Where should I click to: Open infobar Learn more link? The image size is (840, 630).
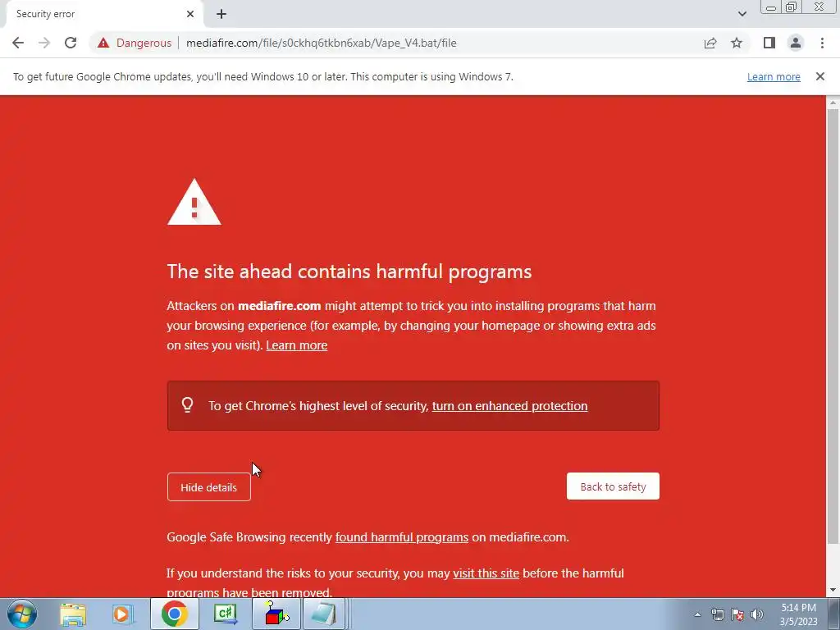coord(774,76)
